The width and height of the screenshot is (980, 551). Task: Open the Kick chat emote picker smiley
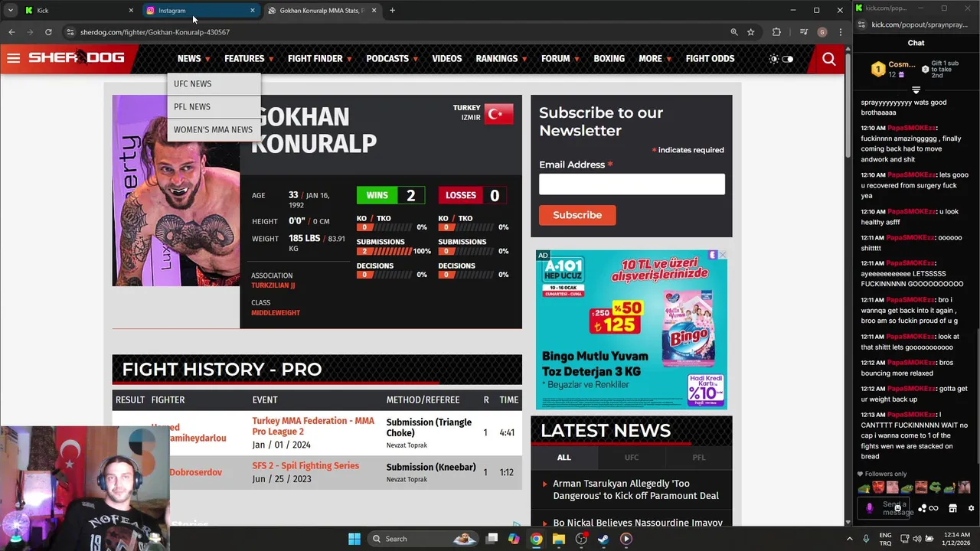pyautogui.click(x=897, y=508)
